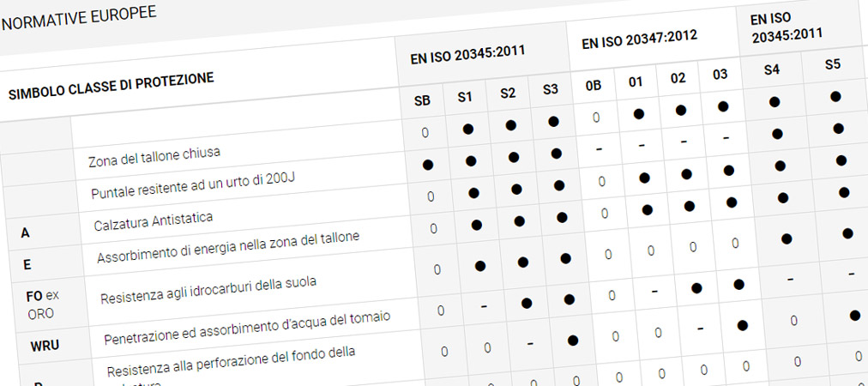Click the 0B column header
Image resolution: width=868 pixels, height=386 pixels.
click(x=594, y=86)
